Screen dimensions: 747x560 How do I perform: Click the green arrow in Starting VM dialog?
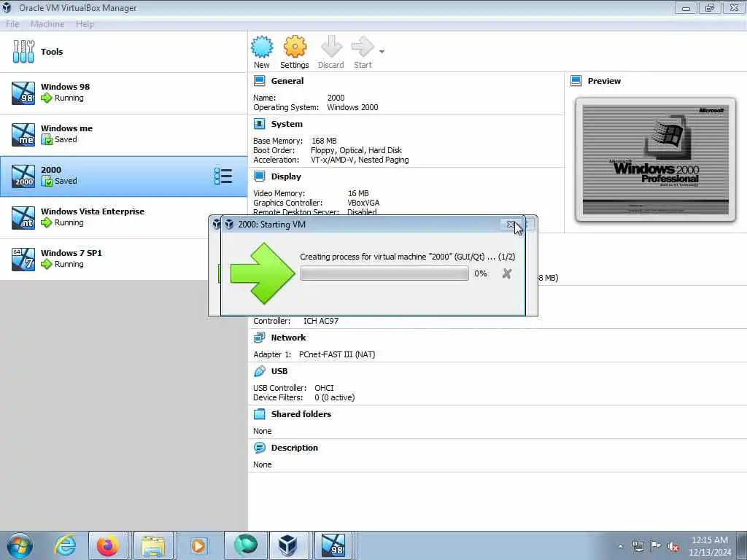pyautogui.click(x=263, y=273)
